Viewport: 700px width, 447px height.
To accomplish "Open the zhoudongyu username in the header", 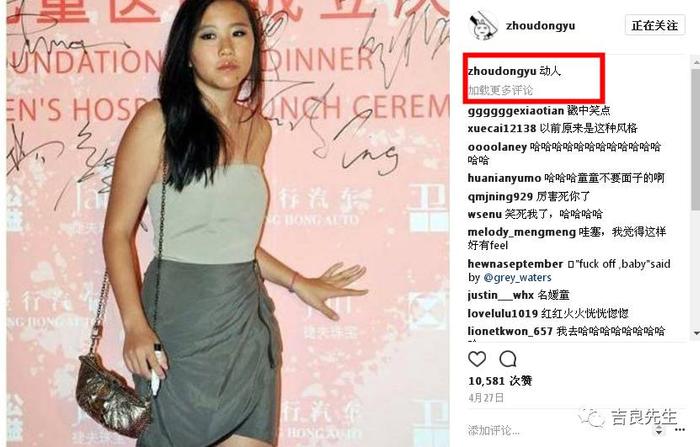I will point(540,26).
